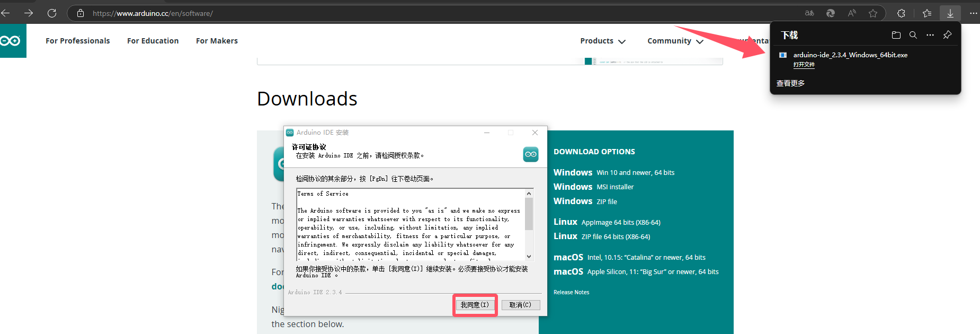Download Linux AppImage 64 bits
Screen dimensions: 980x334
coord(607,222)
